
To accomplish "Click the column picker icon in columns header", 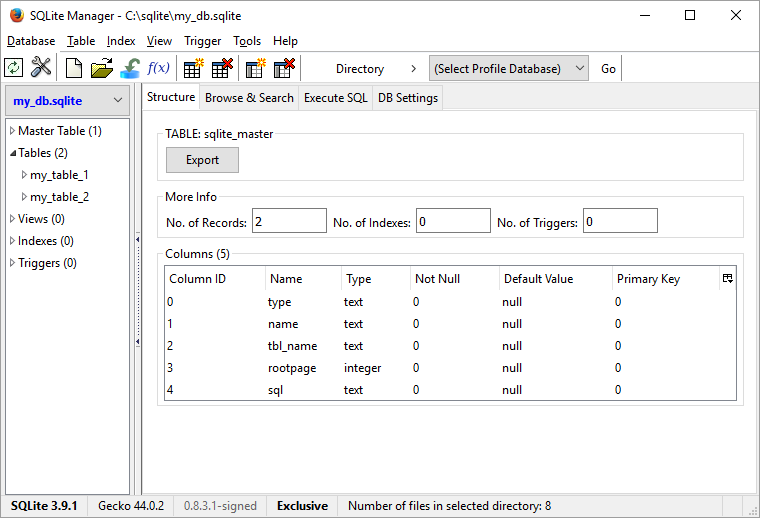I will [728, 278].
